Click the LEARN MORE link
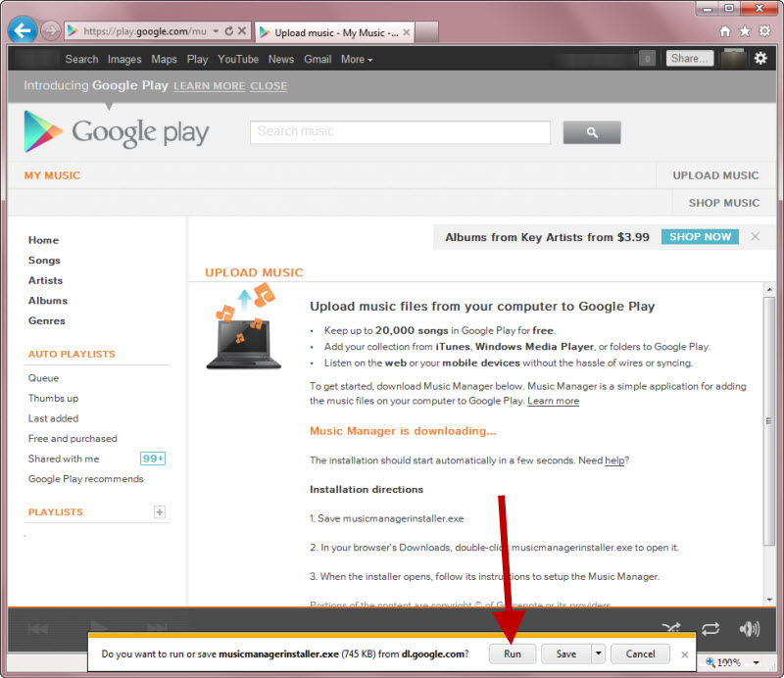 pos(209,86)
